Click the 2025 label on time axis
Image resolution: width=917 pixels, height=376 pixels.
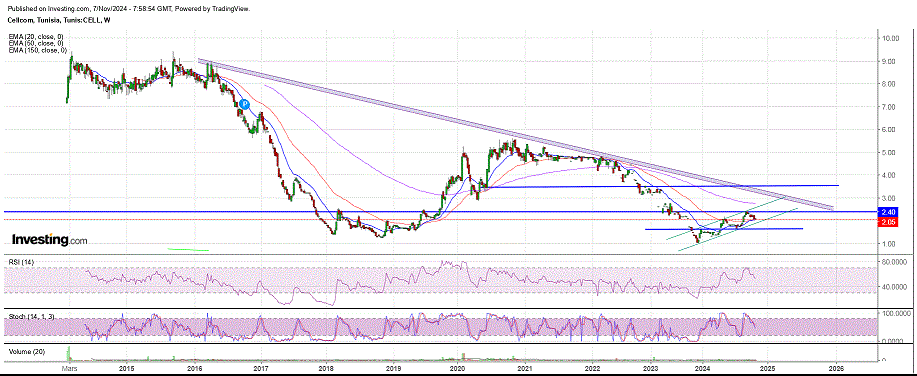(x=767, y=368)
